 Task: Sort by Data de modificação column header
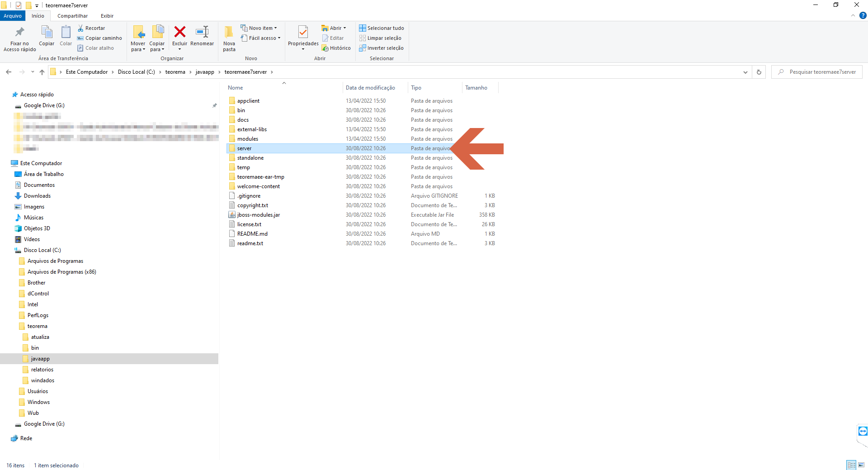(374, 88)
